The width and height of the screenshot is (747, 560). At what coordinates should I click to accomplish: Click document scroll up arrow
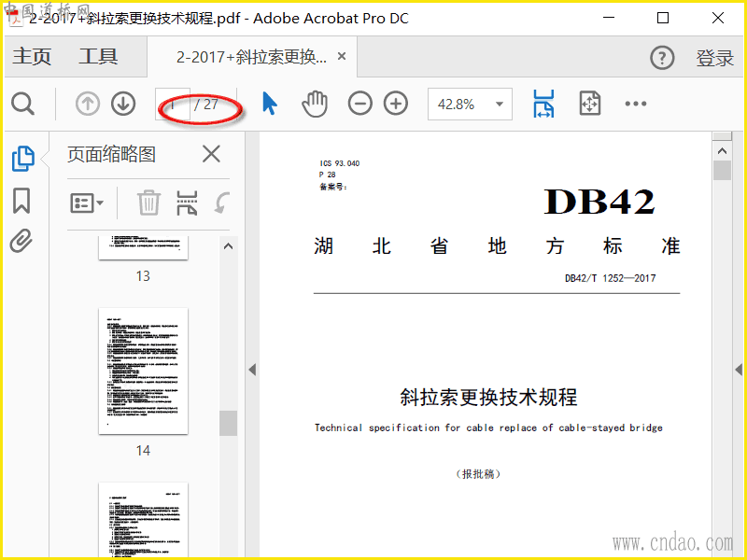tap(722, 151)
